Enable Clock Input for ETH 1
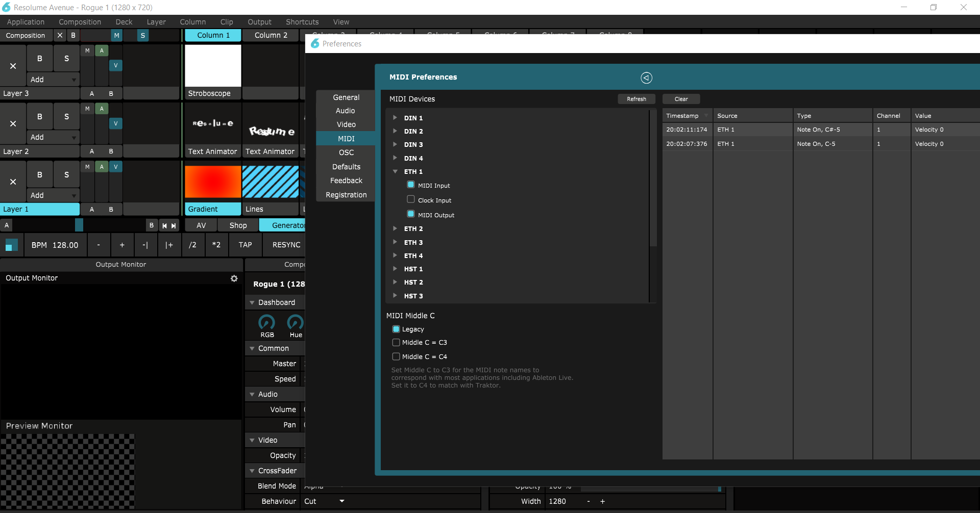Image resolution: width=980 pixels, height=513 pixels. (x=411, y=199)
